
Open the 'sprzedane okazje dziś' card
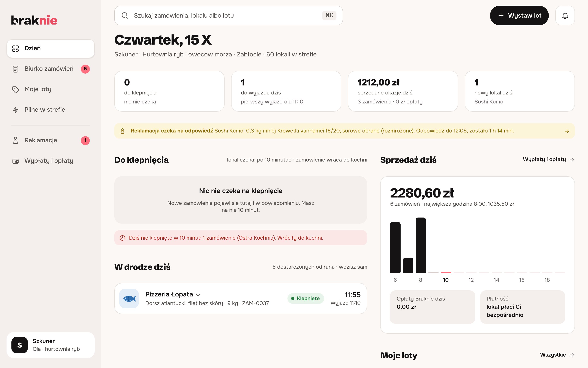[403, 91]
